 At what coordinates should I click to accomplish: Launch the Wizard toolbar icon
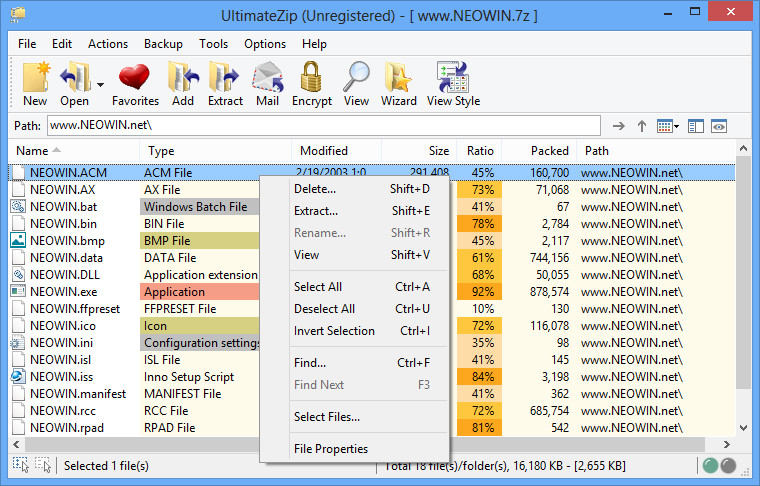tap(398, 77)
